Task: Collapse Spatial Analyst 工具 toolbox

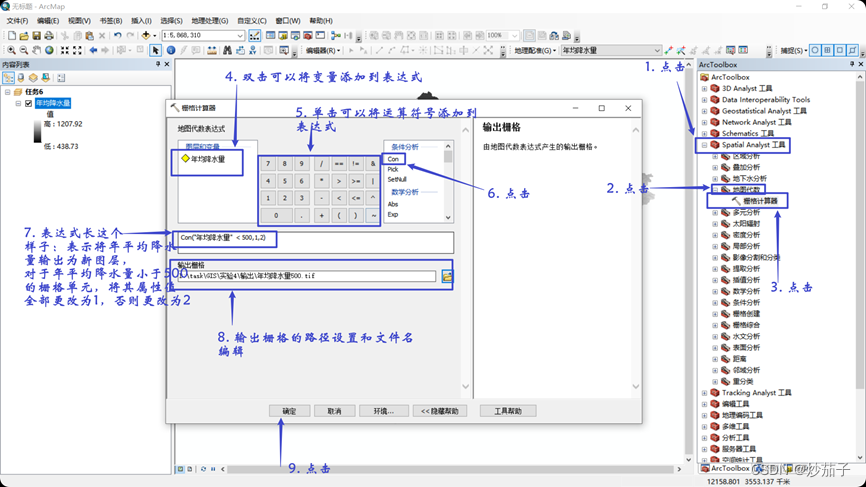Action: (x=704, y=145)
